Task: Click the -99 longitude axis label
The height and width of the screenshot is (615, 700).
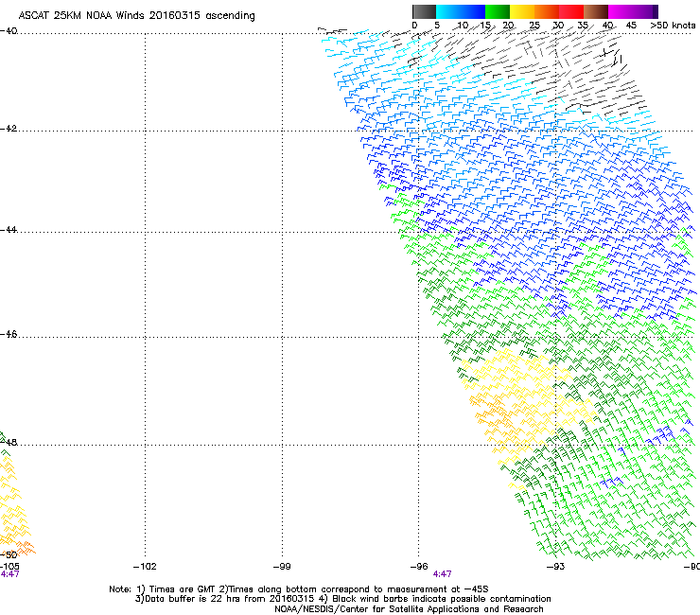Action: click(x=282, y=567)
